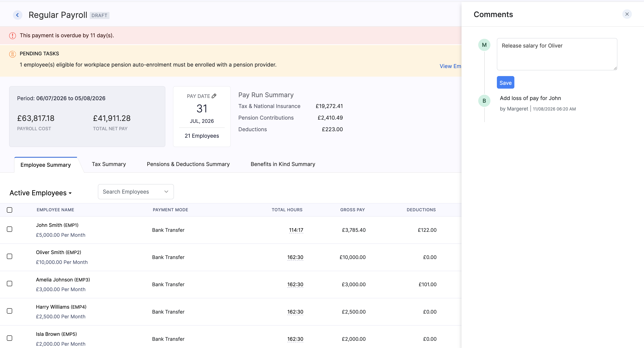The image size is (644, 348).
Task: Click the View Employees link in pending tasks
Action: [x=450, y=66]
